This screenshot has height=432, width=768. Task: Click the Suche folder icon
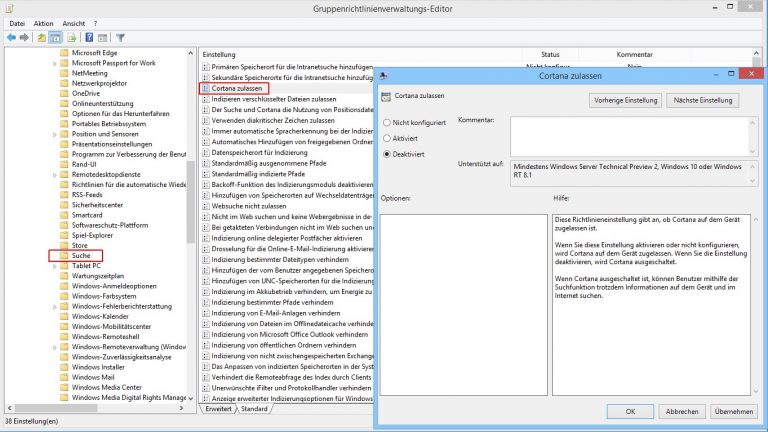click(x=64, y=256)
